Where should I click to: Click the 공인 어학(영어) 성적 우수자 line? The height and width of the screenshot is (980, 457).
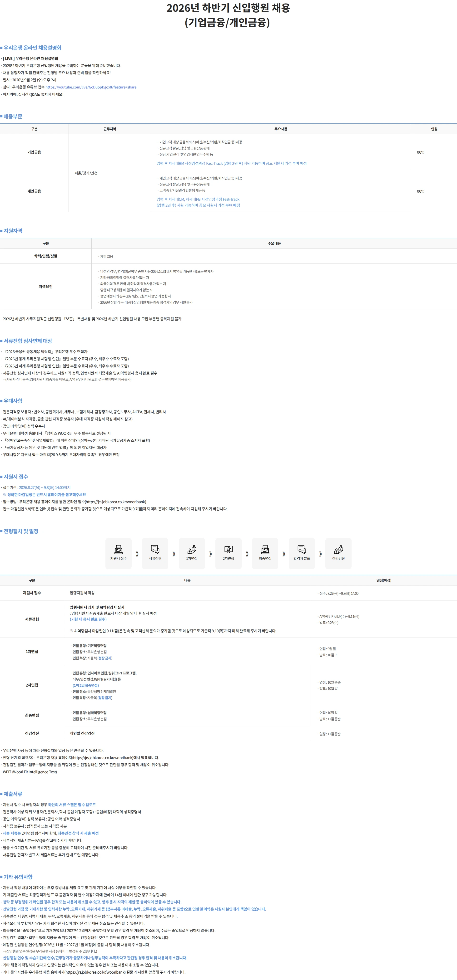24,426
